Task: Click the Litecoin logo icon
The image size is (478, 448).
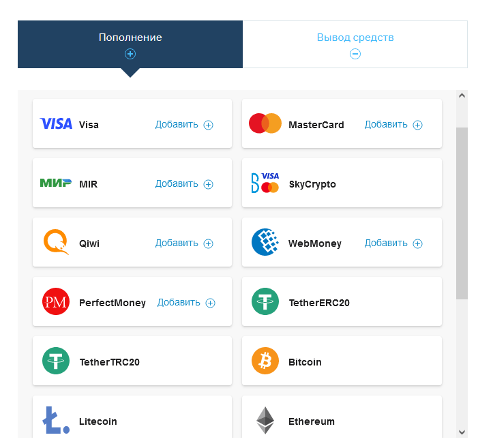Action: click(56, 420)
